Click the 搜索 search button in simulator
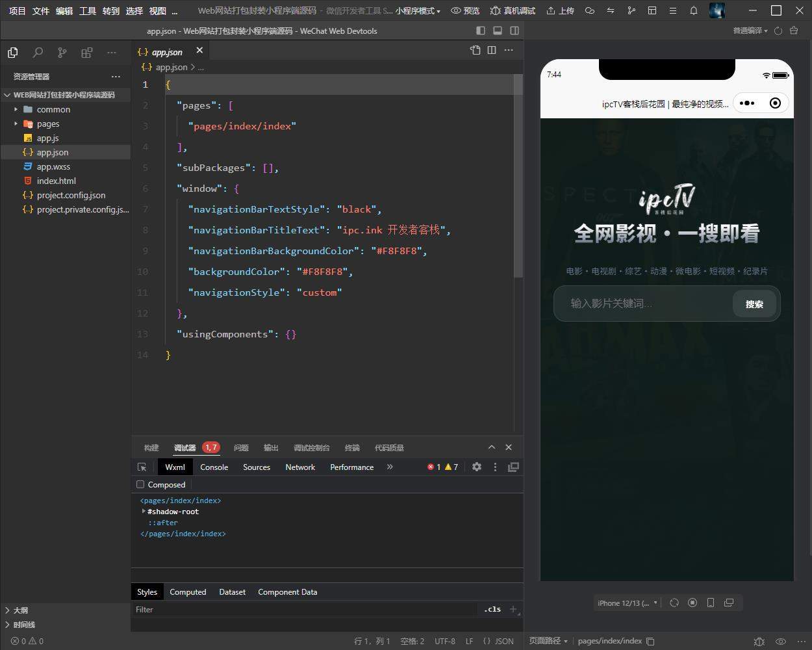This screenshot has width=812, height=650. tap(754, 304)
